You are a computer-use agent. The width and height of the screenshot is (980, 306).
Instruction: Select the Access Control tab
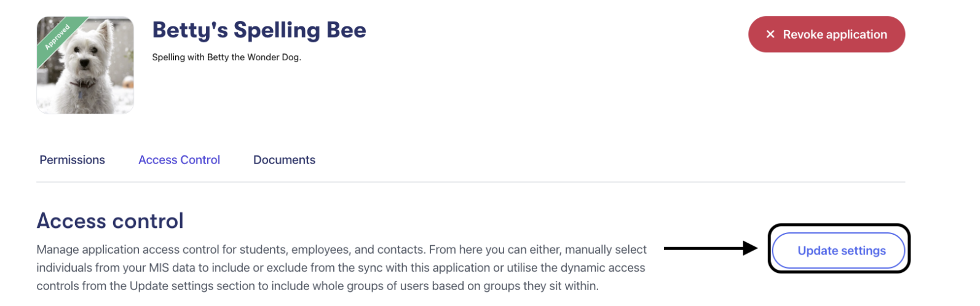point(179,160)
